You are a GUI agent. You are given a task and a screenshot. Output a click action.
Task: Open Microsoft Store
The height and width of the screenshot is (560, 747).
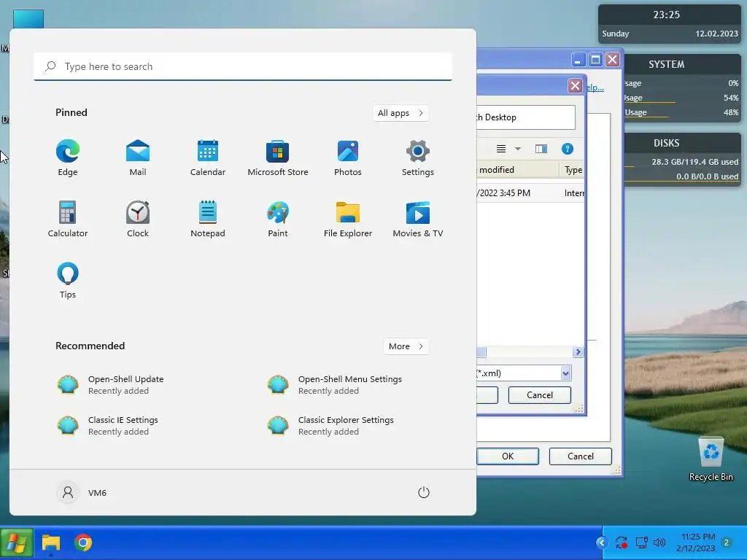click(x=278, y=158)
